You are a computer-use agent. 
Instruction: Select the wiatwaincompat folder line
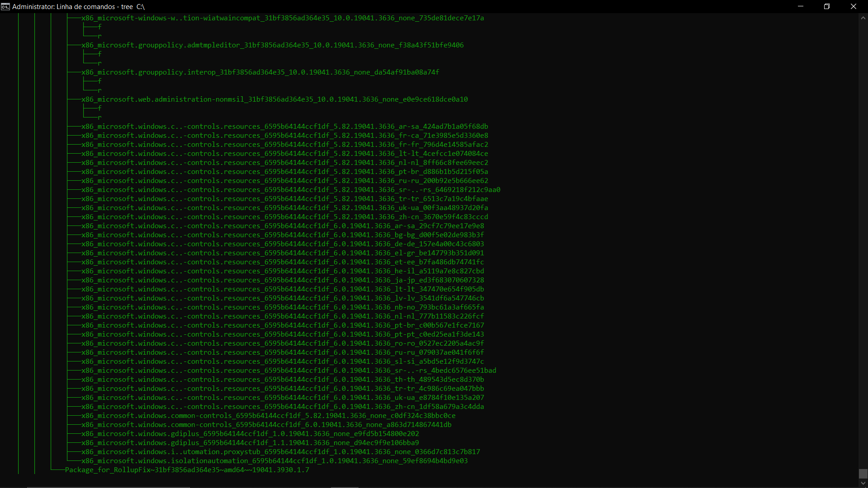(283, 18)
